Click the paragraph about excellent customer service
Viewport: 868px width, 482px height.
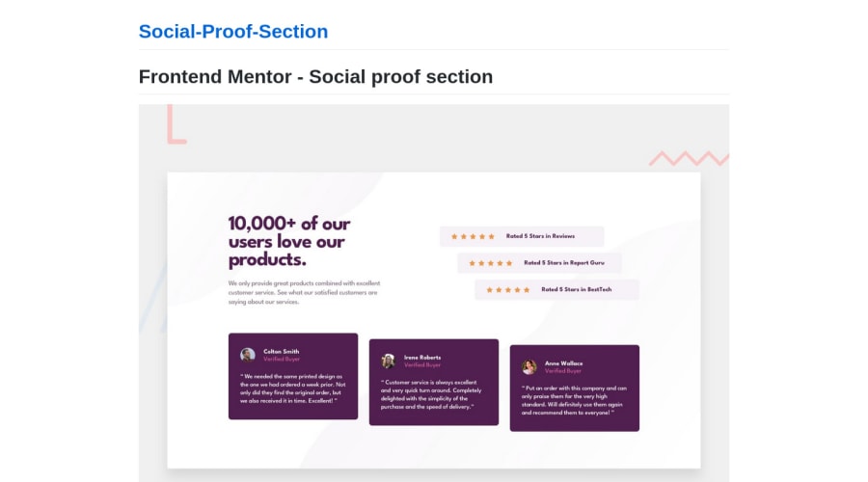click(x=304, y=292)
